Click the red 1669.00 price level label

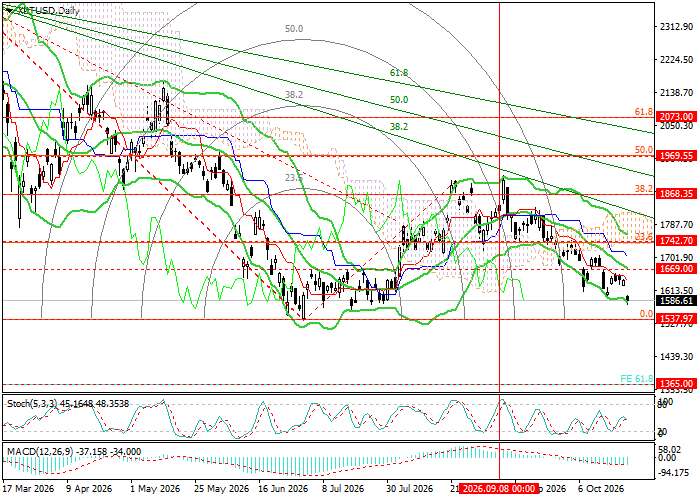click(676, 269)
